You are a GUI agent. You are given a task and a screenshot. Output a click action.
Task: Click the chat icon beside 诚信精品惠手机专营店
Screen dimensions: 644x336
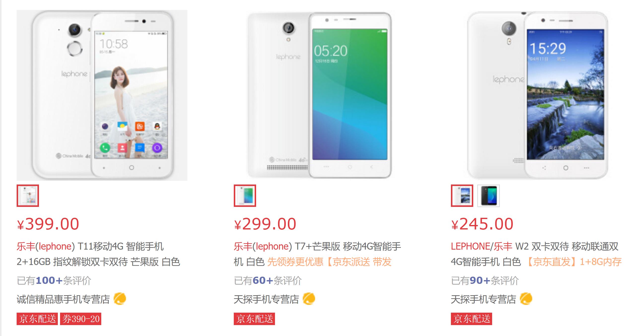[x=120, y=299]
